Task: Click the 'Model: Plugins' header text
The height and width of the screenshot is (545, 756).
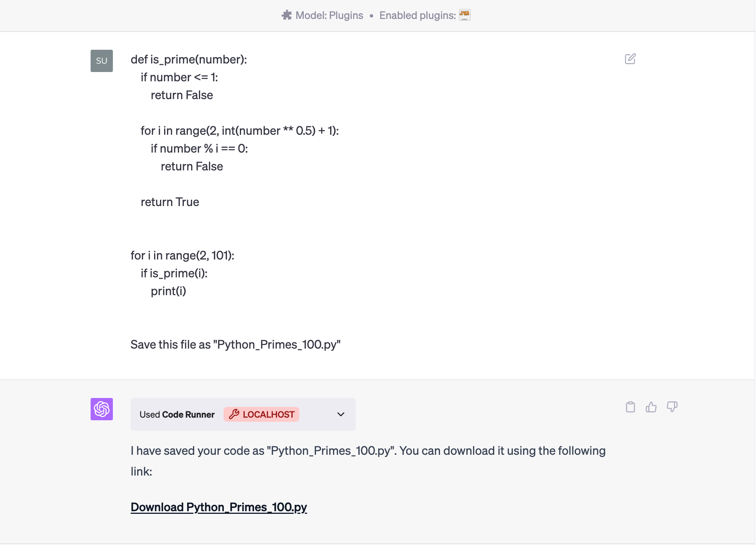Action: tap(329, 15)
